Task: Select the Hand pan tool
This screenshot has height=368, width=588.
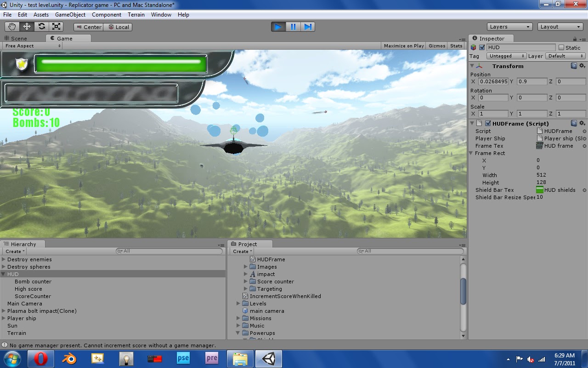Action: [x=12, y=27]
